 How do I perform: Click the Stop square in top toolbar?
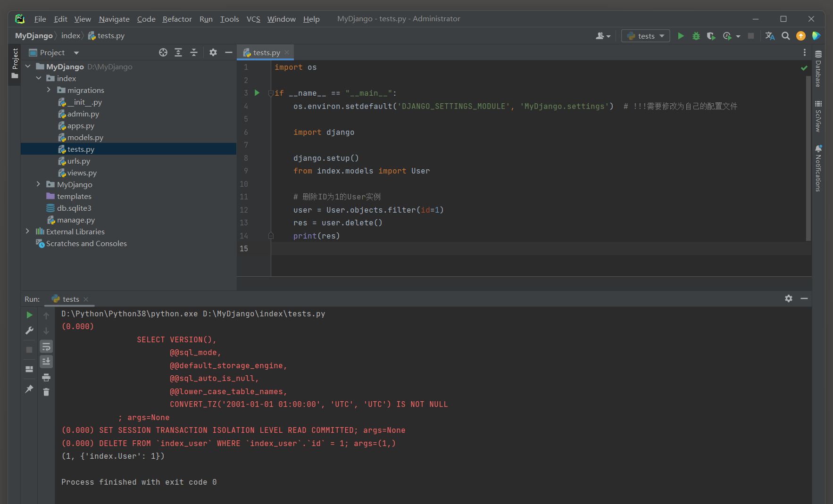click(x=751, y=36)
